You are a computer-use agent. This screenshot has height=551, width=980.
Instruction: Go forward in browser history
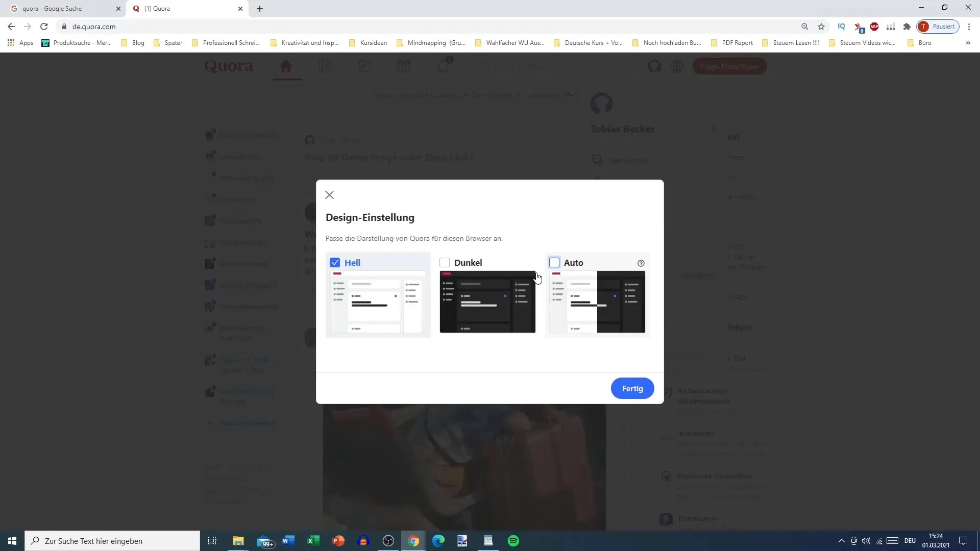coord(28,27)
